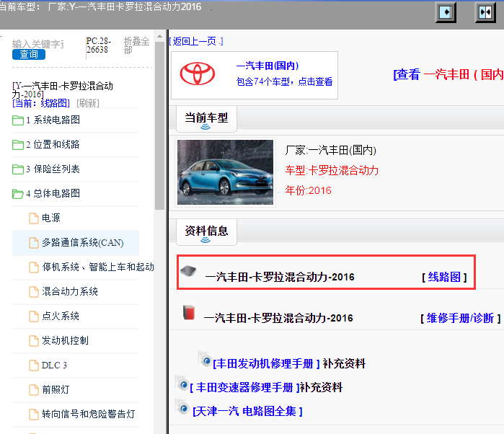Open the 维修手册/诊断 link

click(461, 318)
